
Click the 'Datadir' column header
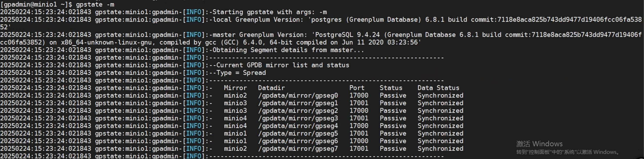point(271,88)
